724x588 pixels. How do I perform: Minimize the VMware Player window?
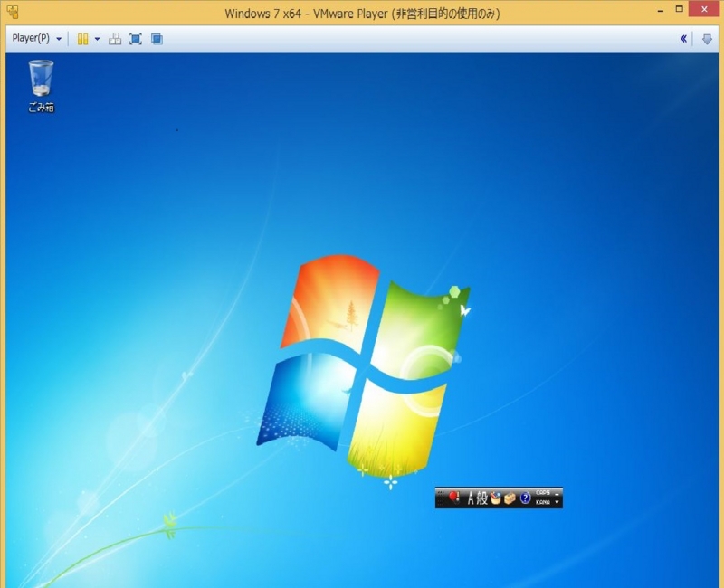point(661,10)
